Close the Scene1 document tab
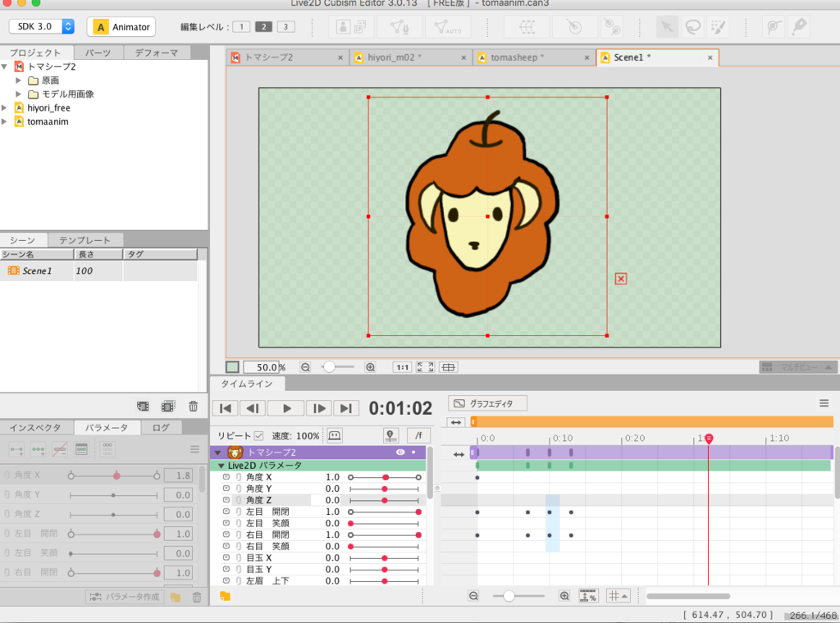Screen dimensions: 840x623 click(x=710, y=57)
